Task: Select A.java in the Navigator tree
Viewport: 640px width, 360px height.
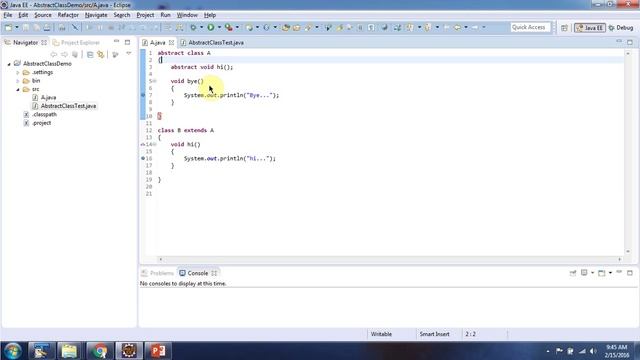Action: point(44,98)
